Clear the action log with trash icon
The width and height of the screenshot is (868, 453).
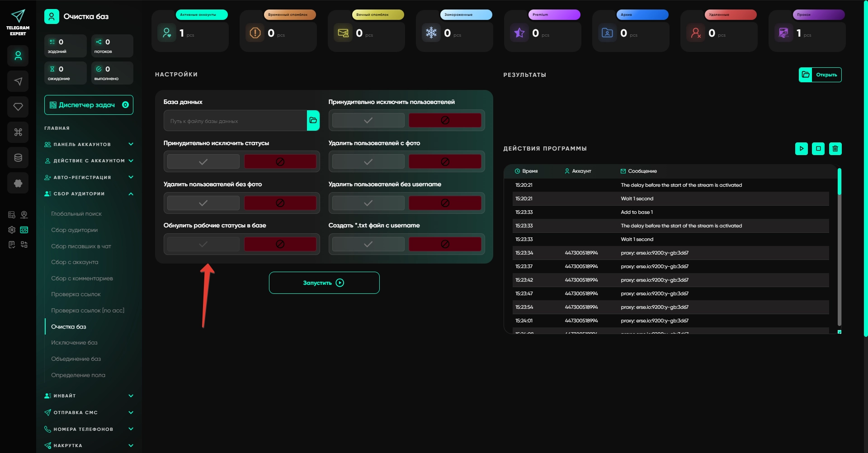click(x=835, y=148)
